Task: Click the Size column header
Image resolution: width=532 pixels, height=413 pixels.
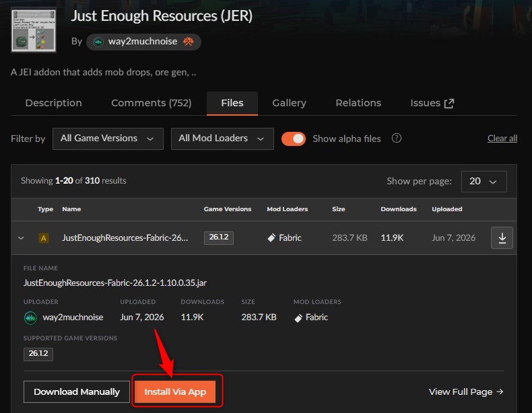Action: (x=339, y=209)
